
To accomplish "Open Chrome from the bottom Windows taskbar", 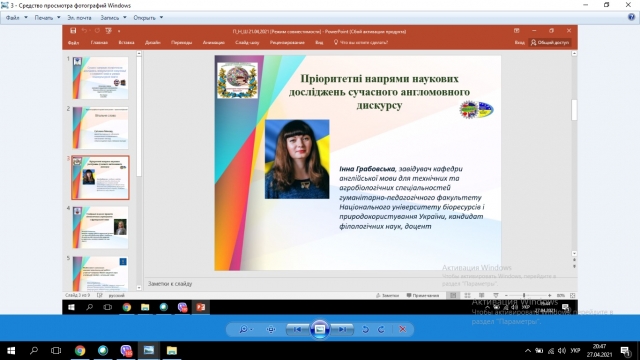I will (80, 350).
